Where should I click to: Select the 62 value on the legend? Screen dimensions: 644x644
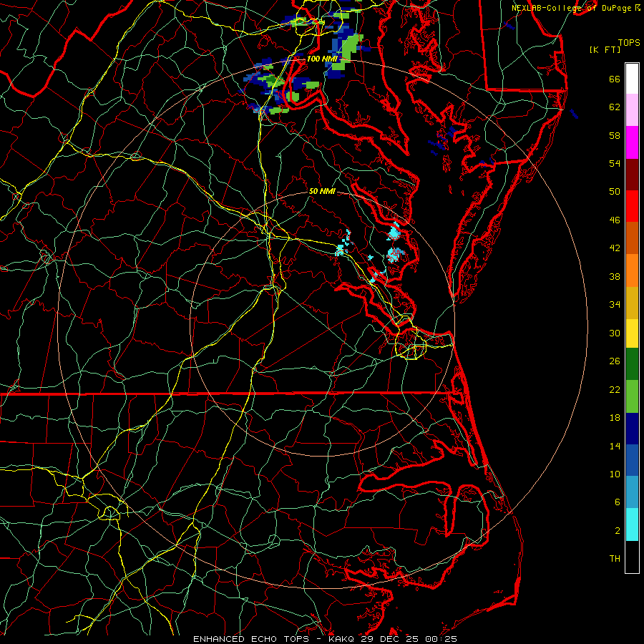[615, 107]
